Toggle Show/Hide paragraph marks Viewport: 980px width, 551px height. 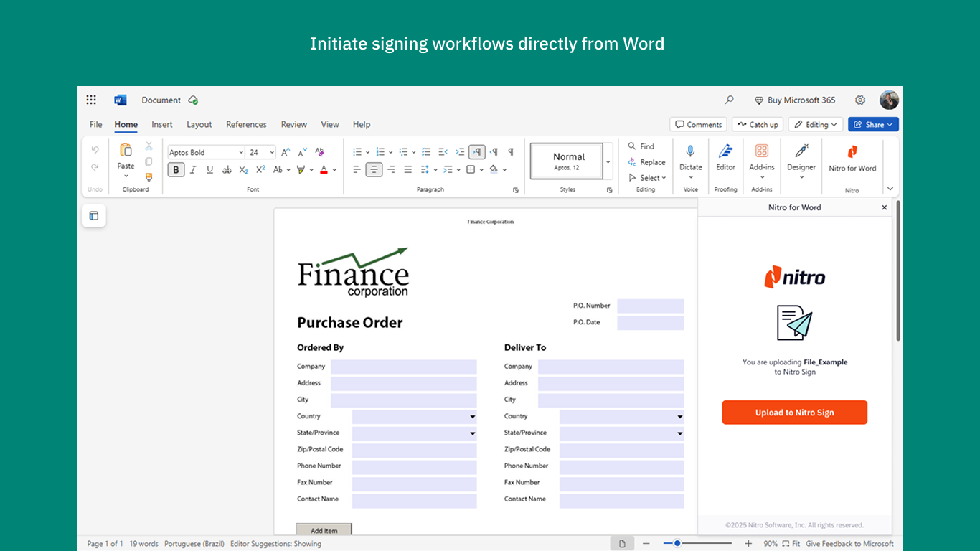point(511,151)
